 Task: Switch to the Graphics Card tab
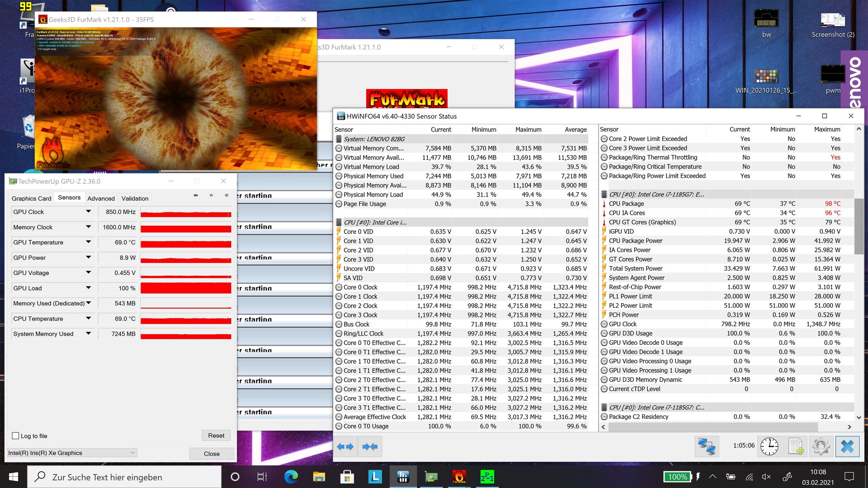pyautogui.click(x=31, y=198)
